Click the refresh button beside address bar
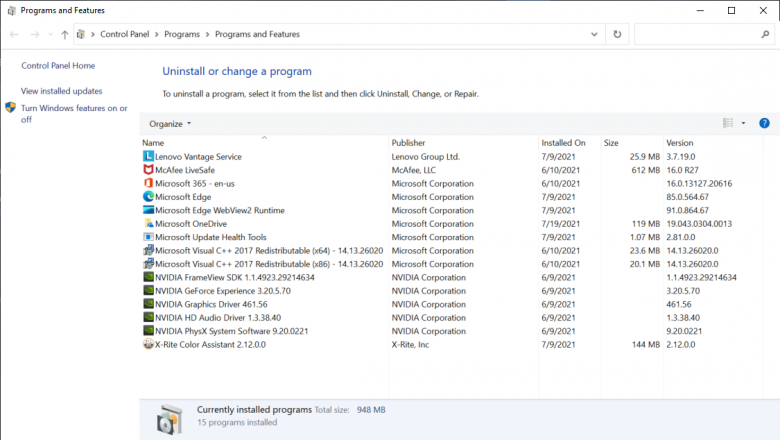780x440 pixels. pos(617,34)
